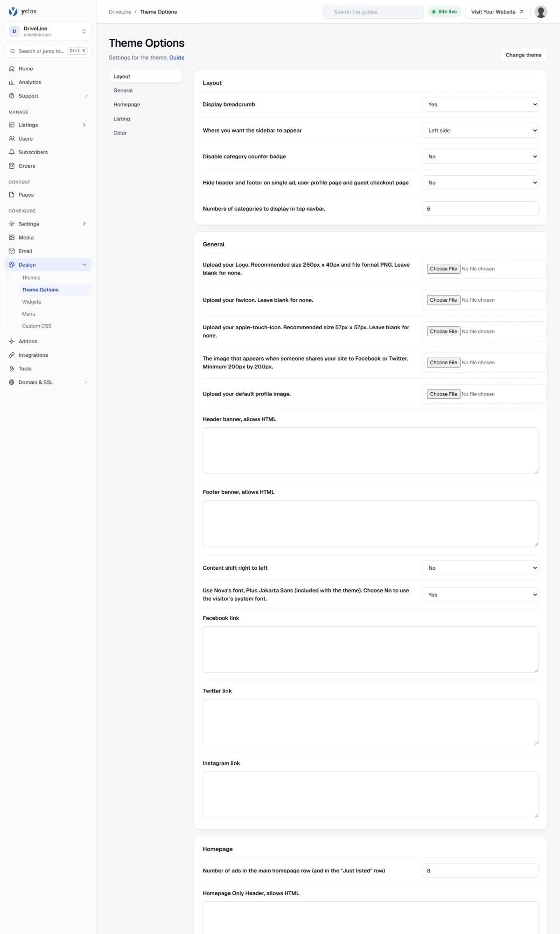
Task: Choose File for apple-touch-icon upload
Action: point(443,332)
